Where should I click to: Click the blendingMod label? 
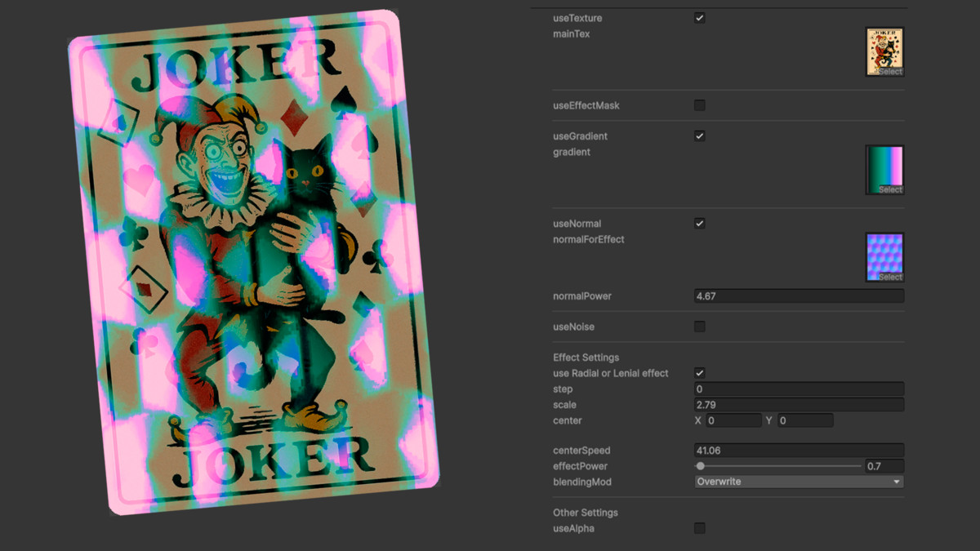click(581, 482)
